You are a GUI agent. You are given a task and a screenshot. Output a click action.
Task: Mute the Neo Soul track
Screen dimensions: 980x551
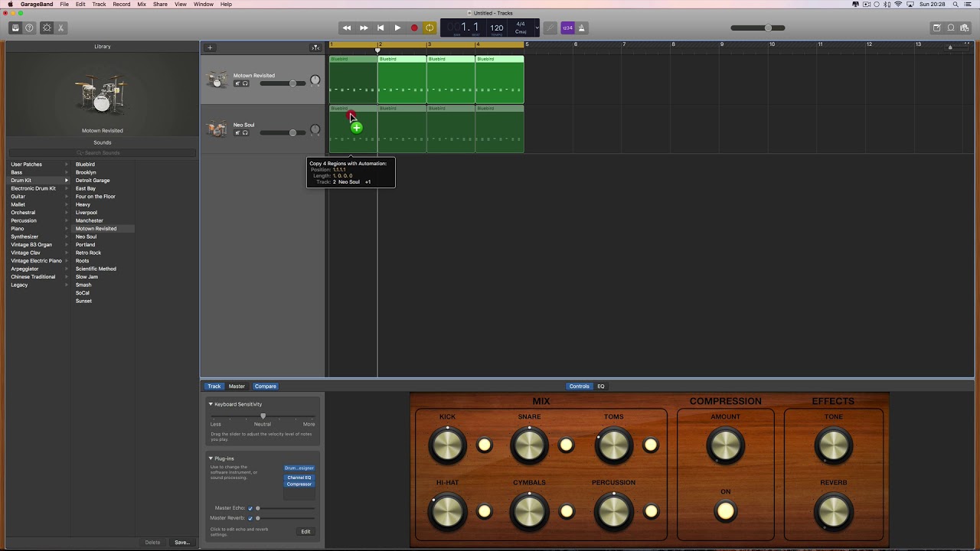237,132
